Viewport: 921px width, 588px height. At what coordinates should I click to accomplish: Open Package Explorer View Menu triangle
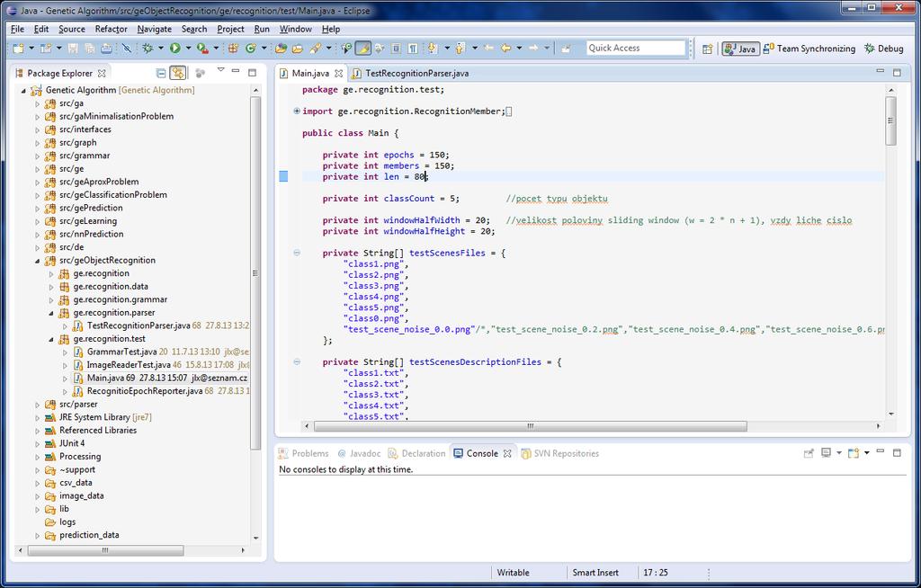tap(221, 70)
